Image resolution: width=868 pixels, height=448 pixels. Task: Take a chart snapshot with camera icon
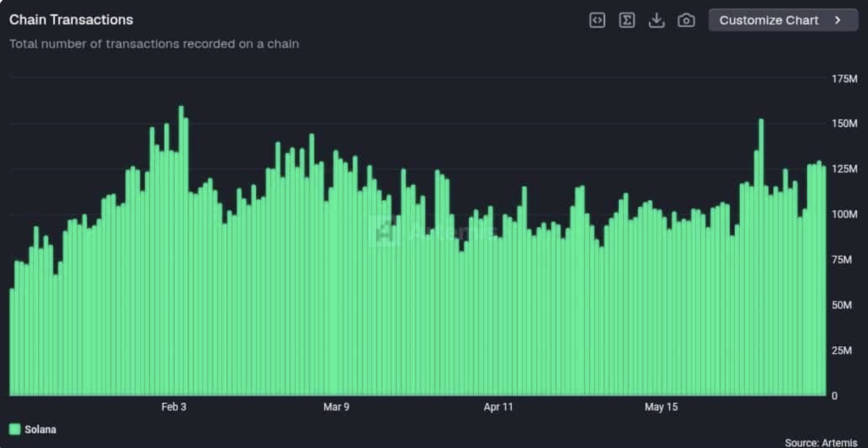click(687, 20)
